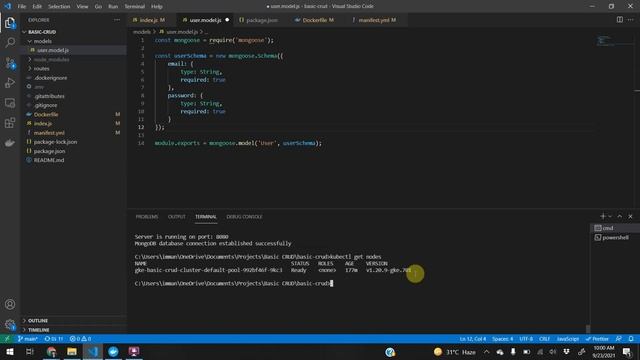Open the launch profile dropdown next to new terminal
640x360 pixels.
[610, 216]
